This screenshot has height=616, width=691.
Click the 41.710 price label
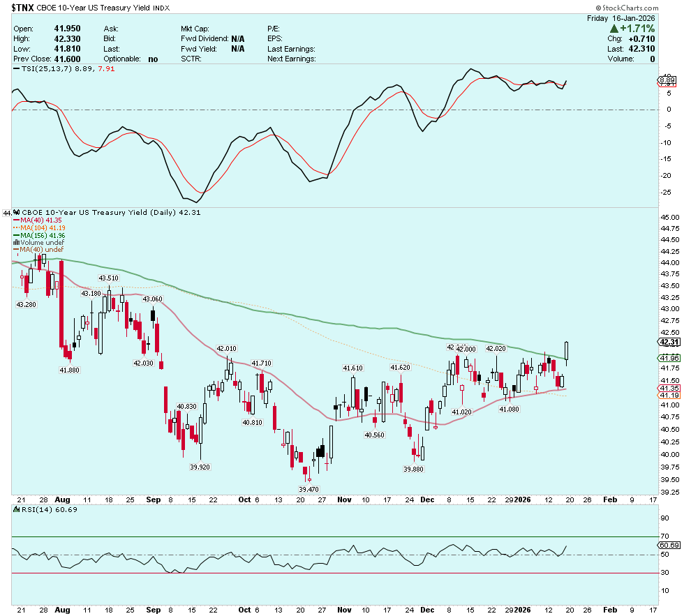[x=261, y=363]
